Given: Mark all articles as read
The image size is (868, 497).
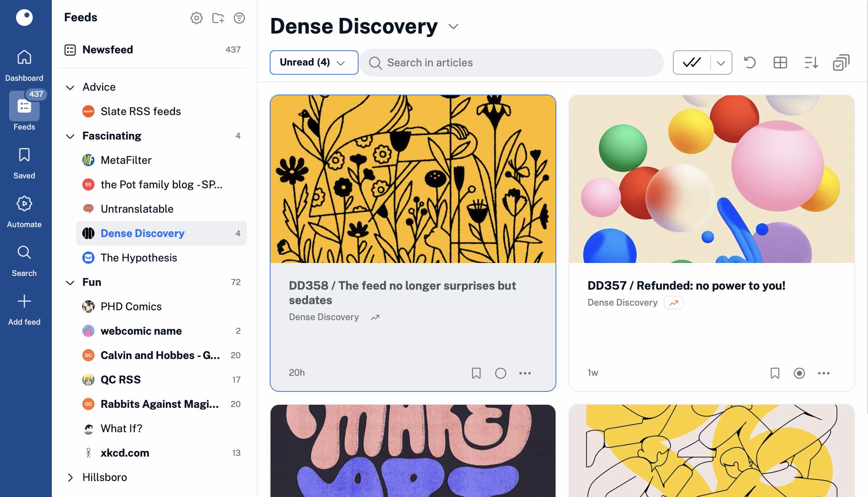Looking at the screenshot, I should point(692,63).
